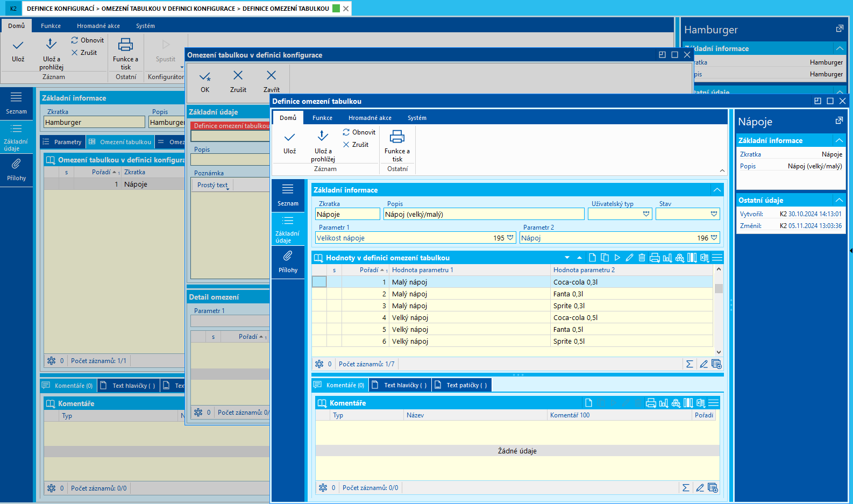Click the Popis input field containing Nápoj (velký/malý)

coord(484,214)
